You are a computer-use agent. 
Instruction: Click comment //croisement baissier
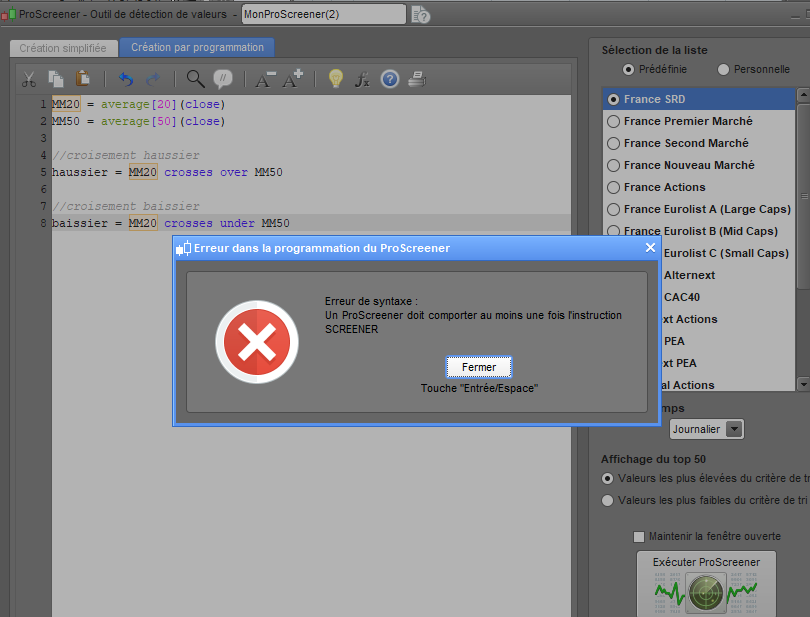pos(126,206)
